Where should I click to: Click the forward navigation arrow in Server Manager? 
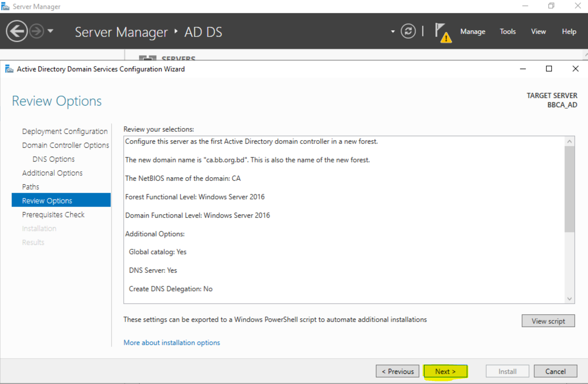pyautogui.click(x=37, y=31)
